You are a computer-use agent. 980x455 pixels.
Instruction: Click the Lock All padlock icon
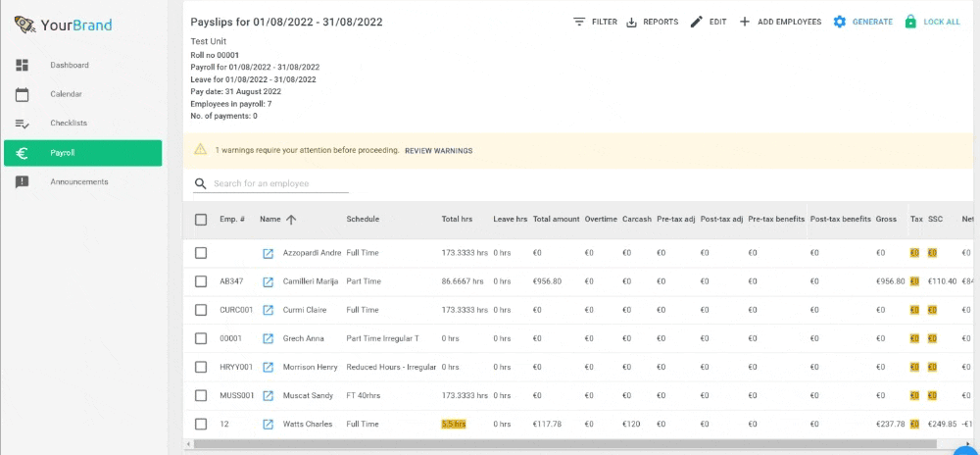coord(910,22)
